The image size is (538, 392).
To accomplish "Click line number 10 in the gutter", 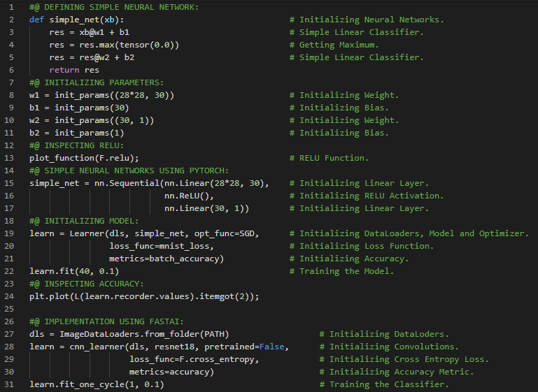I will click(10, 120).
